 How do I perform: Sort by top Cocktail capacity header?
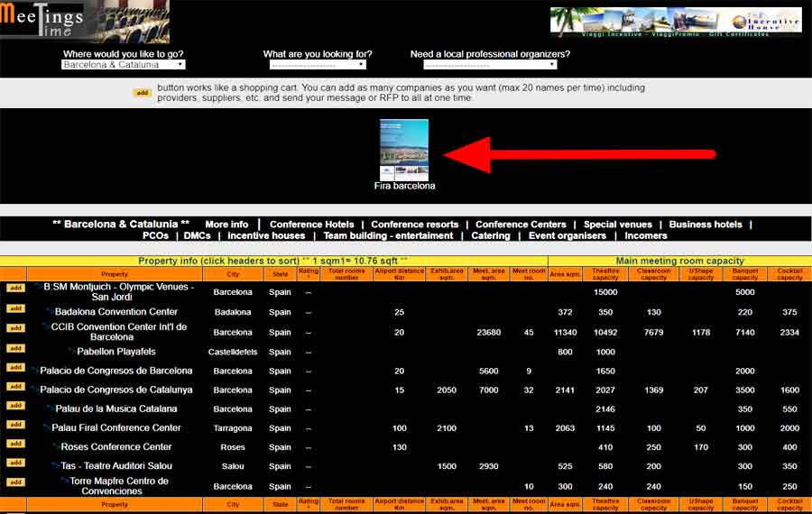coord(789,274)
